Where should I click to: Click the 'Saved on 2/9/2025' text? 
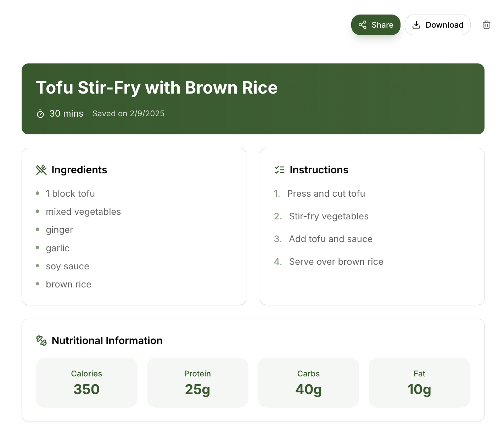128,113
